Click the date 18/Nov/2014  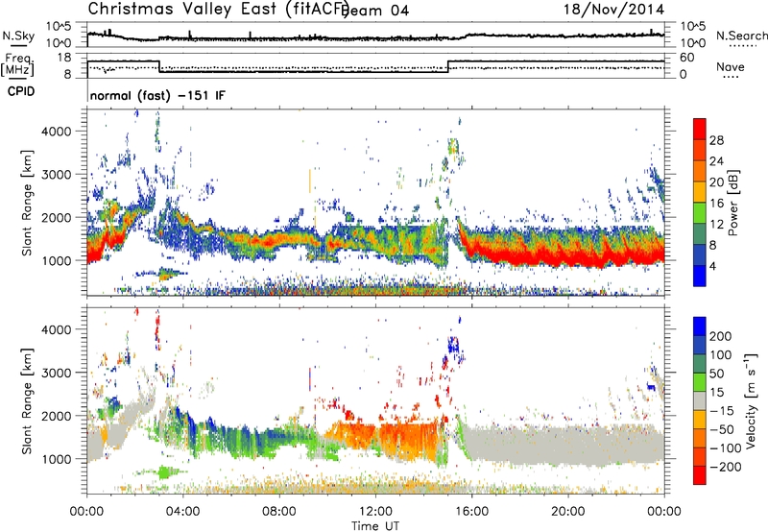(613, 10)
